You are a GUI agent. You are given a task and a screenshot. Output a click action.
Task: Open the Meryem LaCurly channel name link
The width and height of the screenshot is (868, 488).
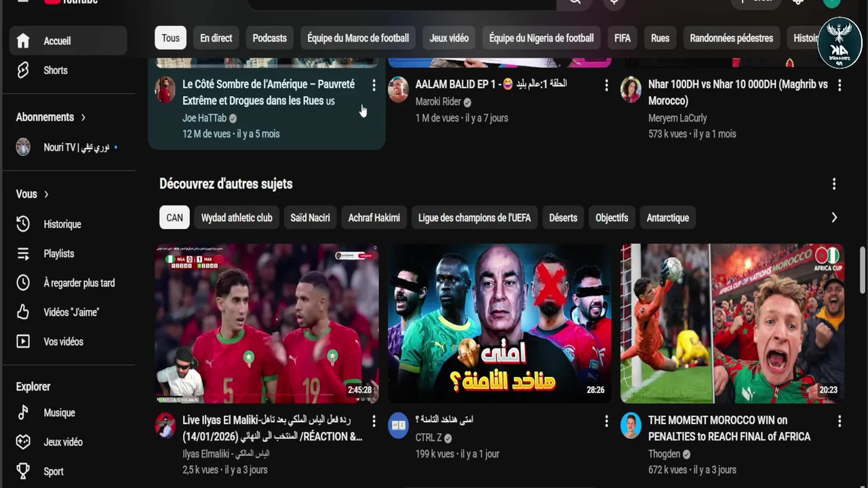click(677, 118)
